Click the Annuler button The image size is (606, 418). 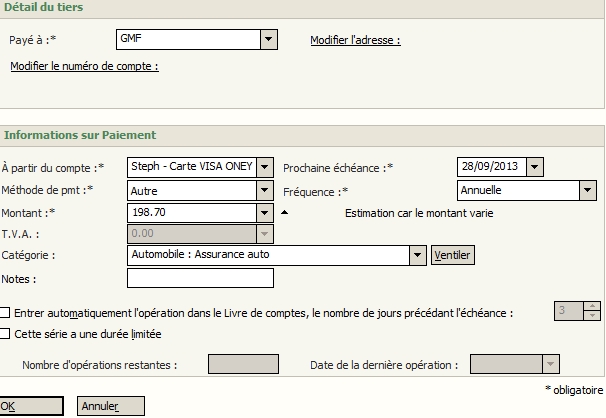(110, 406)
